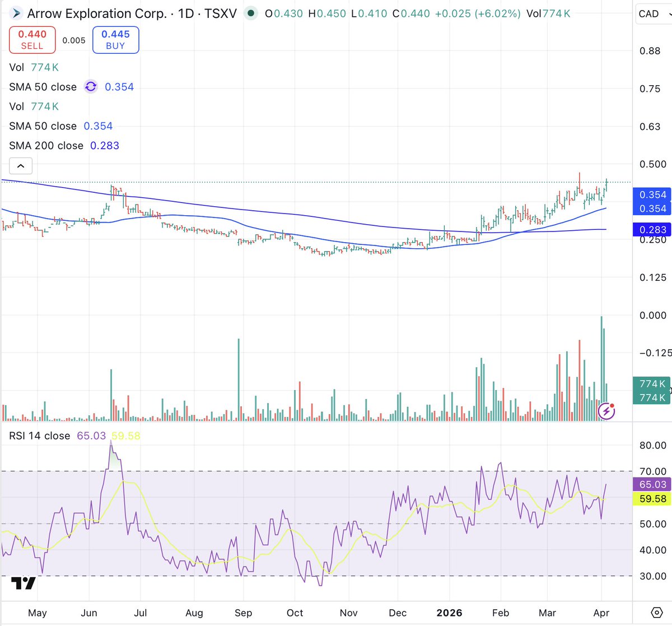Click the purple reload icon beside SMA 50
672x626 pixels.
coord(90,87)
